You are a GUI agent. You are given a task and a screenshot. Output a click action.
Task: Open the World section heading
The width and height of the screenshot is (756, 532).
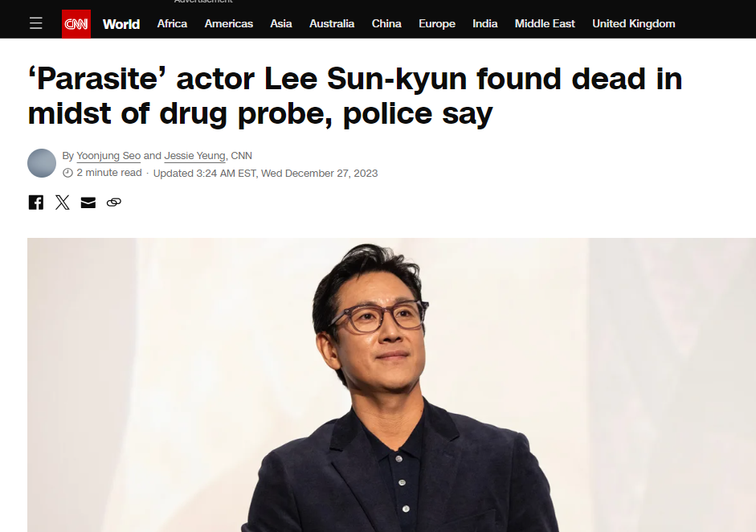click(x=121, y=24)
